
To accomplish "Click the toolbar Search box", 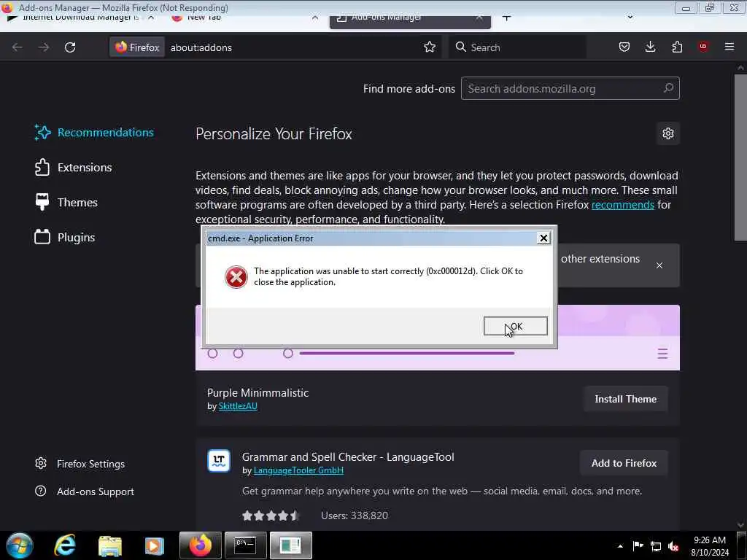I will tap(517, 47).
